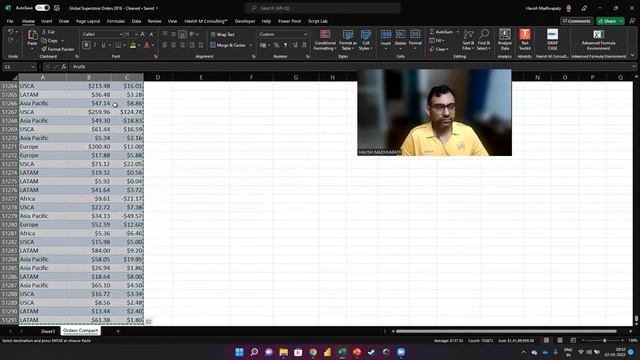
Task: Click Merge & Center
Action: pyautogui.click(x=228, y=45)
